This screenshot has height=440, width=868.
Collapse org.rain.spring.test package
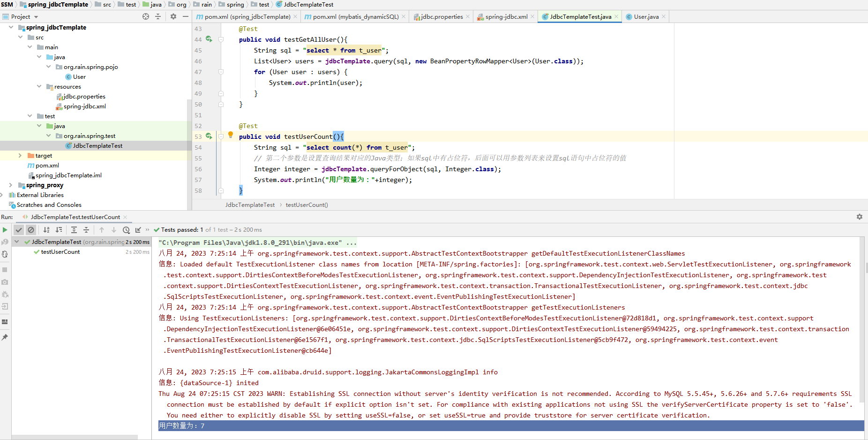tap(48, 136)
